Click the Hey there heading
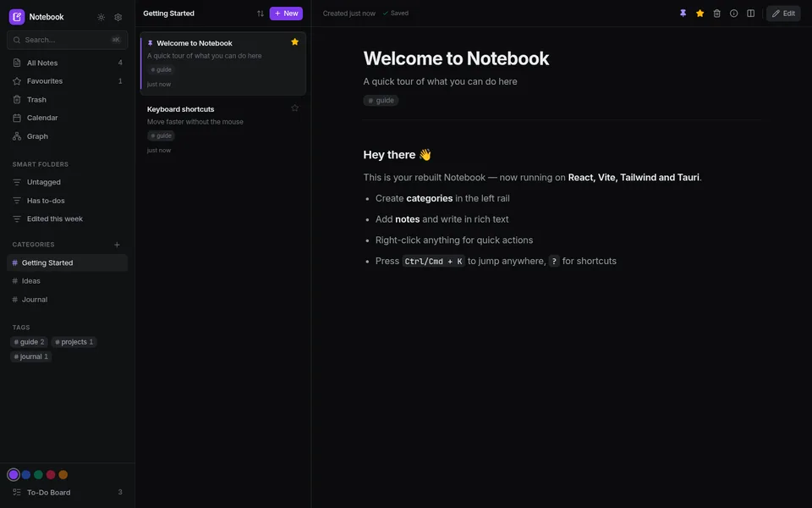This screenshot has width=812, height=508. 398,154
